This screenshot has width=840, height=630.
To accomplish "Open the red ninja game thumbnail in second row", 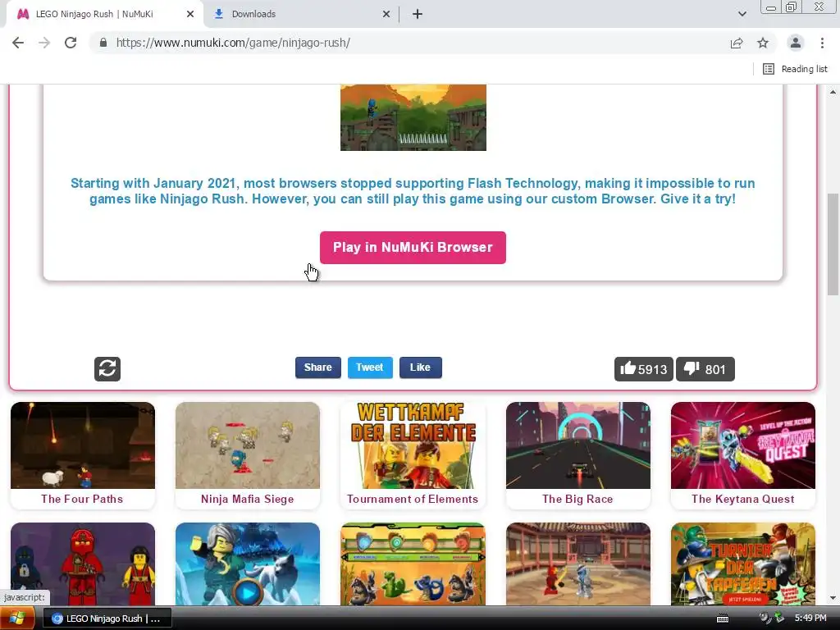I will (83, 564).
